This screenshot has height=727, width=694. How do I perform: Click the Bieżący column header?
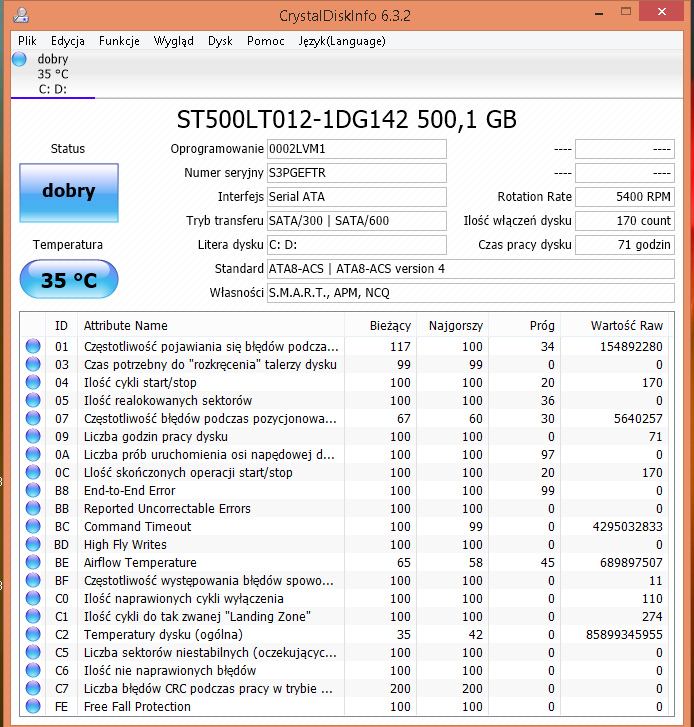[381, 325]
